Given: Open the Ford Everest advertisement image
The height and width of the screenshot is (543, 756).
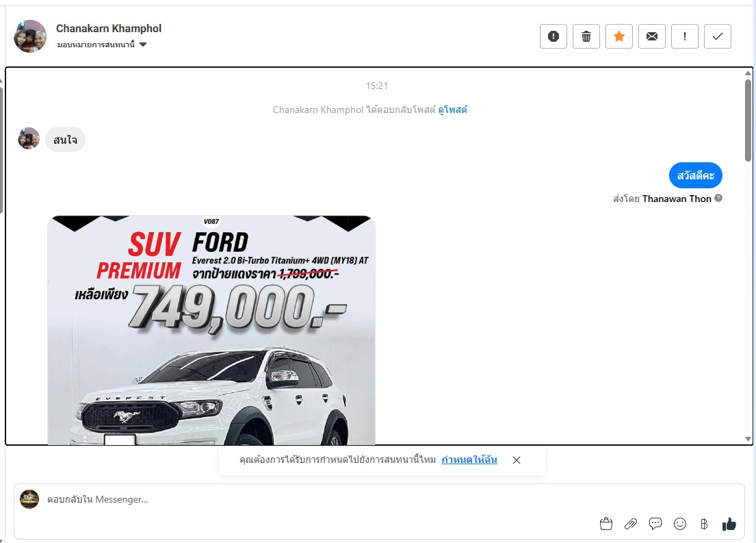Looking at the screenshot, I should coord(211,330).
